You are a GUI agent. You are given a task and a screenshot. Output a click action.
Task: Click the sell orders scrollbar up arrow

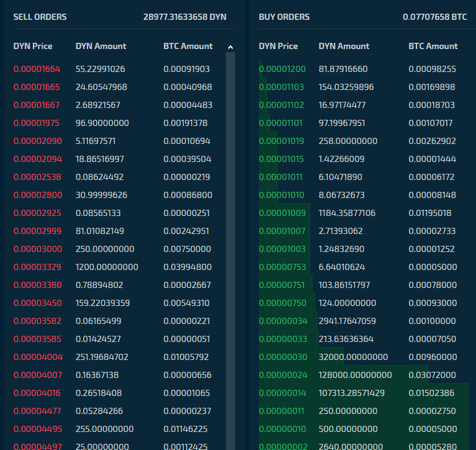[x=230, y=47]
